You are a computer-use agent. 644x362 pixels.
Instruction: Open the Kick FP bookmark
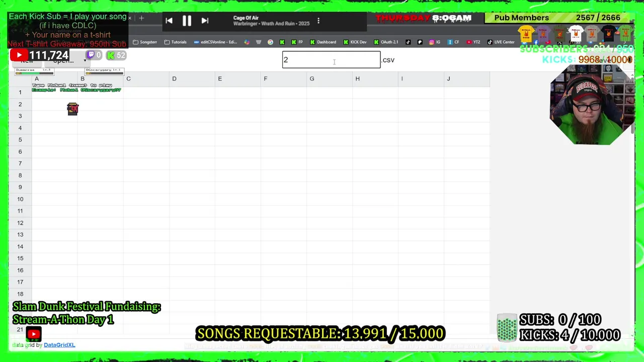(x=297, y=42)
